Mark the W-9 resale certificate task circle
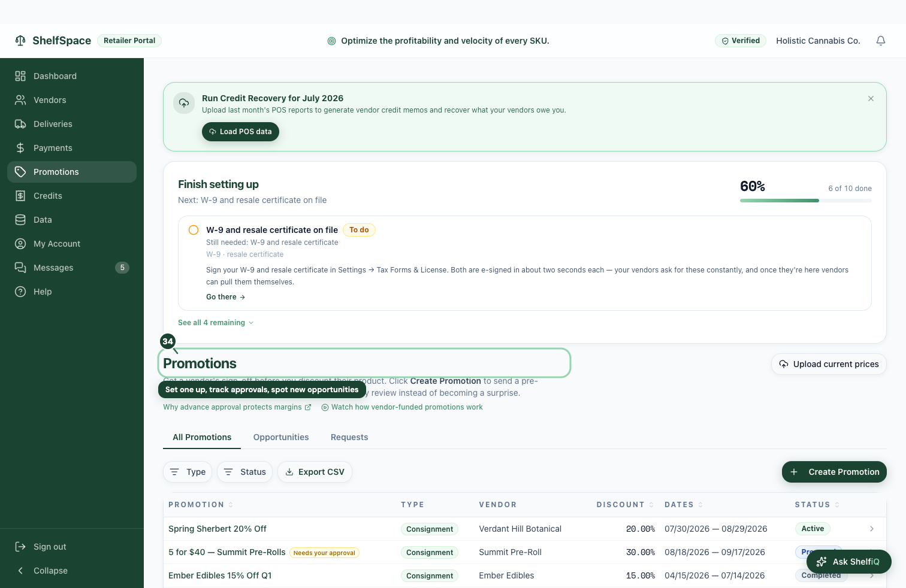 (194, 230)
